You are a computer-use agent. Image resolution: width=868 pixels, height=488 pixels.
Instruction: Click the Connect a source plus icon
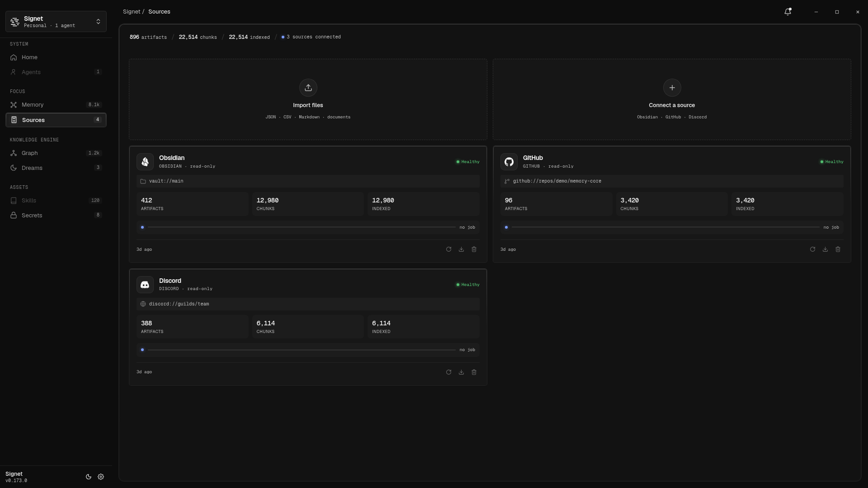coord(672,88)
